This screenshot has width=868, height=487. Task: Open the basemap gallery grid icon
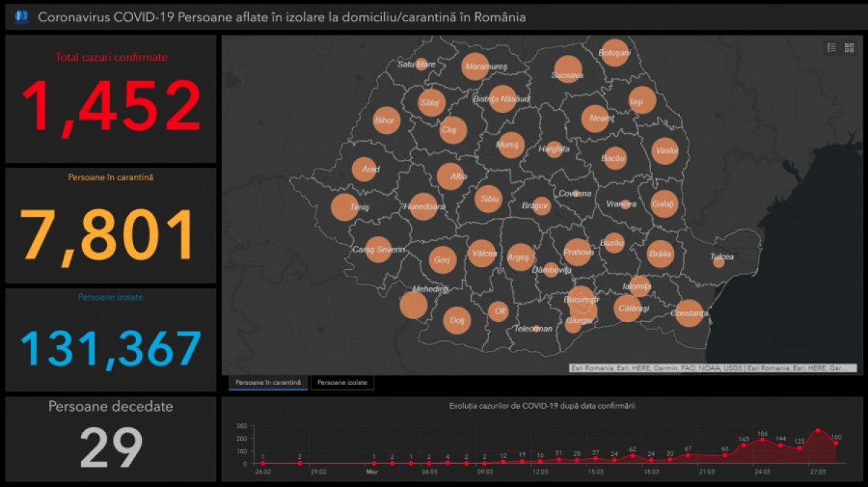tap(849, 48)
